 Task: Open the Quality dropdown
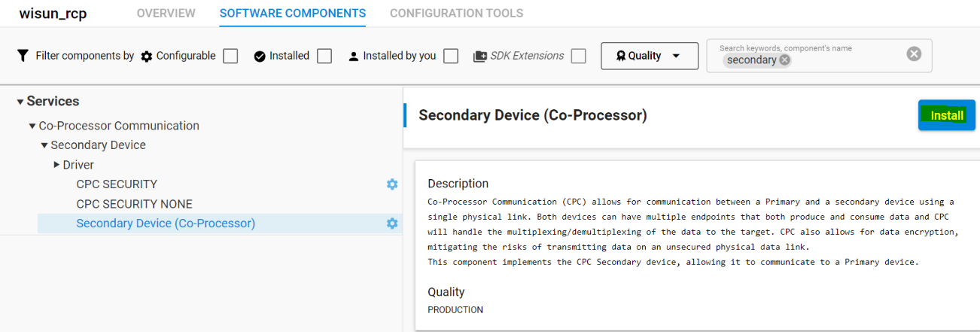[649, 56]
